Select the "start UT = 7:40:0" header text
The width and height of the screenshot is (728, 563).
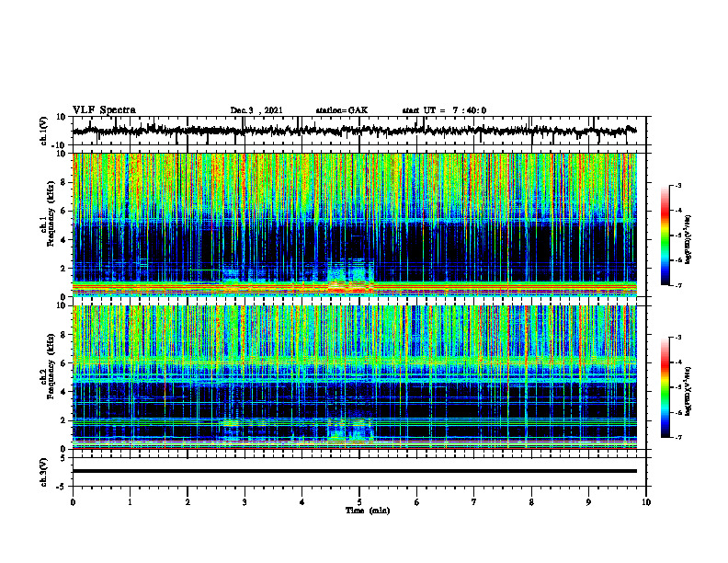[444, 110]
